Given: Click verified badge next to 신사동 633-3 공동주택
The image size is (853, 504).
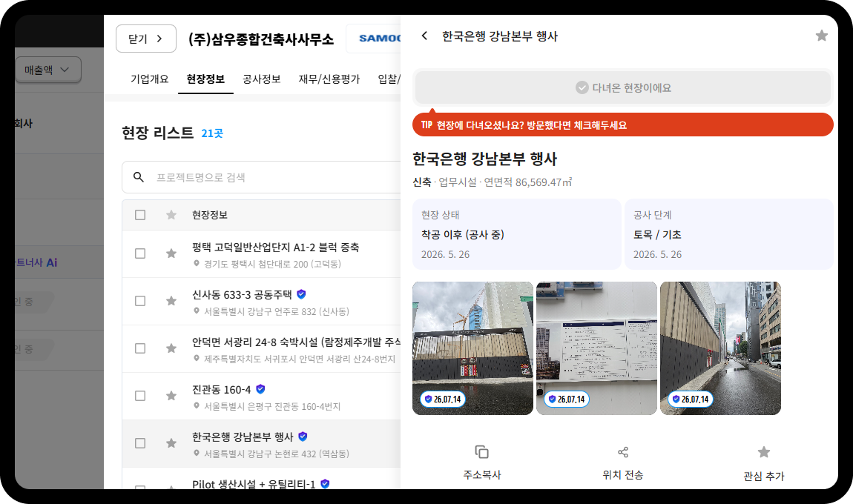Looking at the screenshot, I should [x=301, y=294].
